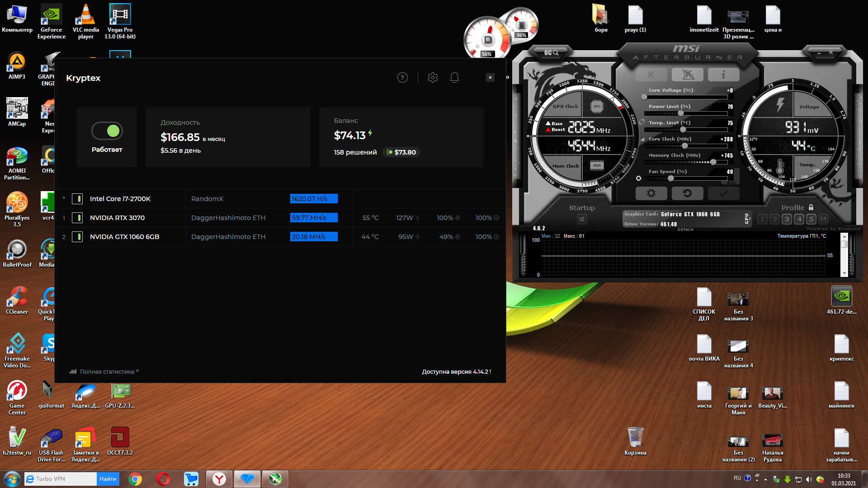
Task: Open the майнинг text file on desktop
Action: click(841, 394)
